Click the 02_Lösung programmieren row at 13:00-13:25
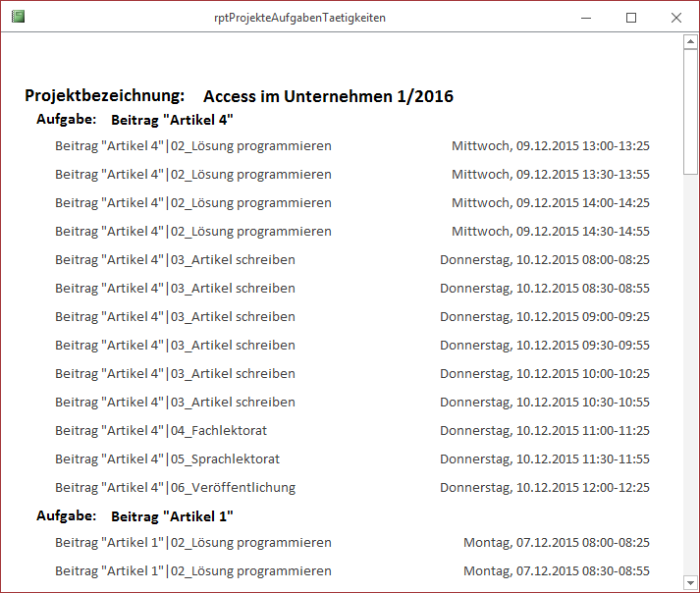Viewport: 700px width, 593px height. point(193,146)
